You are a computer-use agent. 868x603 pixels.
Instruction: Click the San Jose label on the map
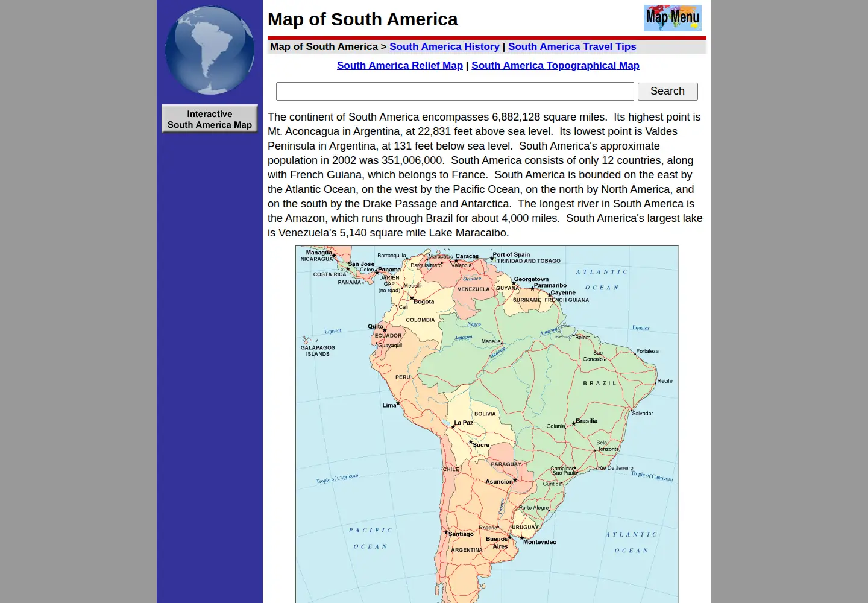coord(361,264)
